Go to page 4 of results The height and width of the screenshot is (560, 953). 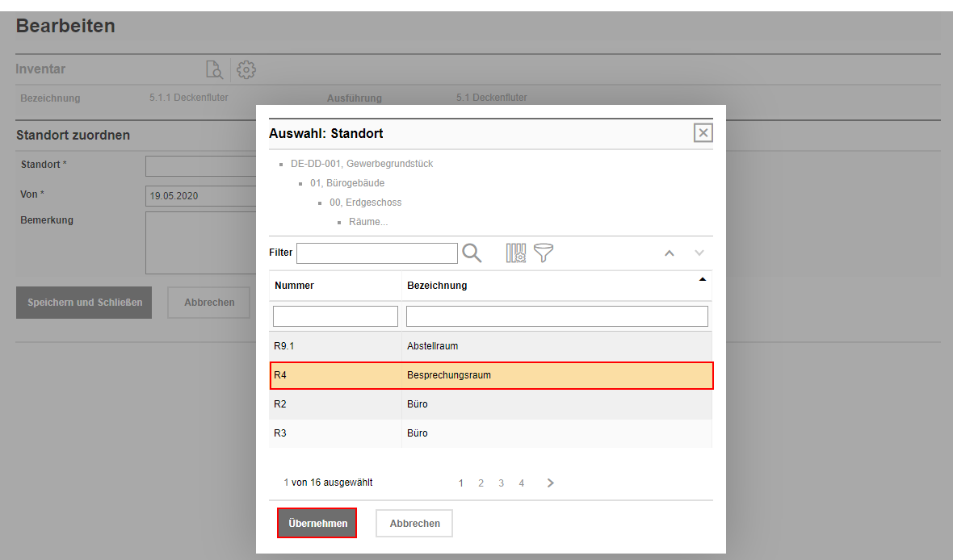522,483
